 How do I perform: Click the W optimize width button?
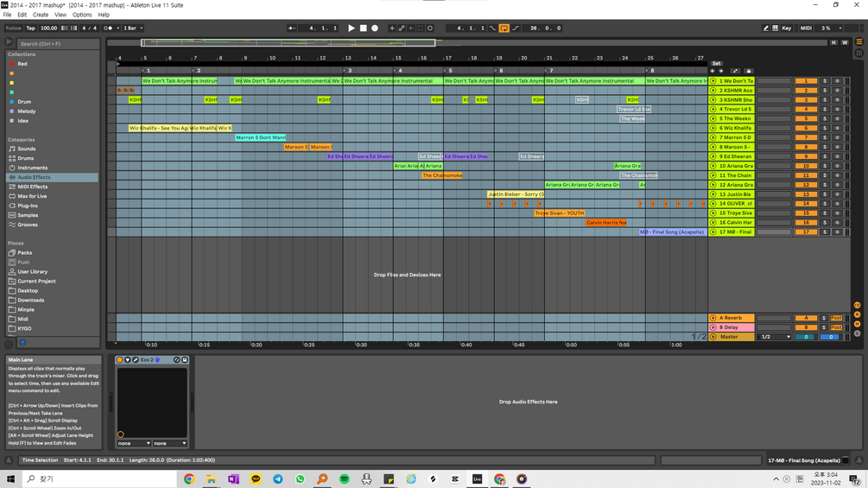[x=845, y=42]
